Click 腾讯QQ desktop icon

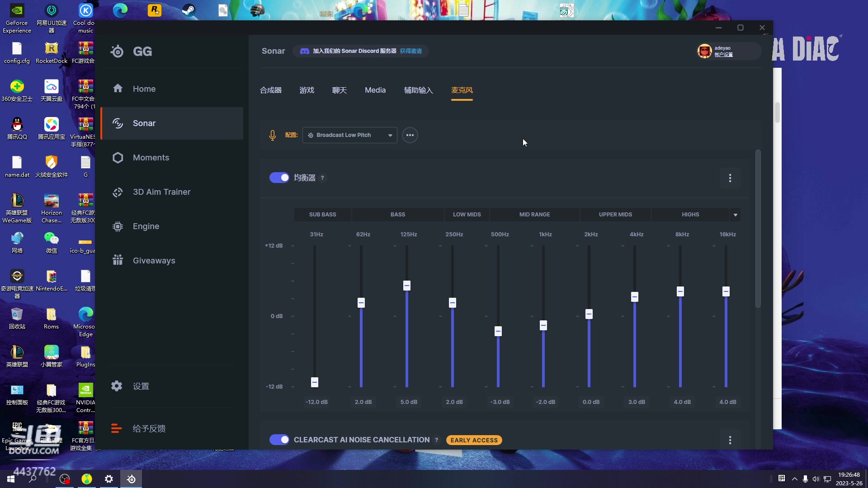coord(17,128)
